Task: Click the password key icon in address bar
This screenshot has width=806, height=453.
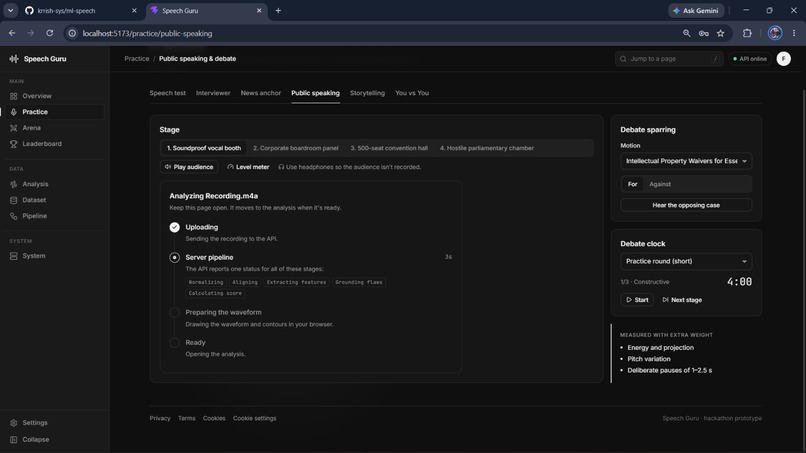Action: (x=704, y=33)
